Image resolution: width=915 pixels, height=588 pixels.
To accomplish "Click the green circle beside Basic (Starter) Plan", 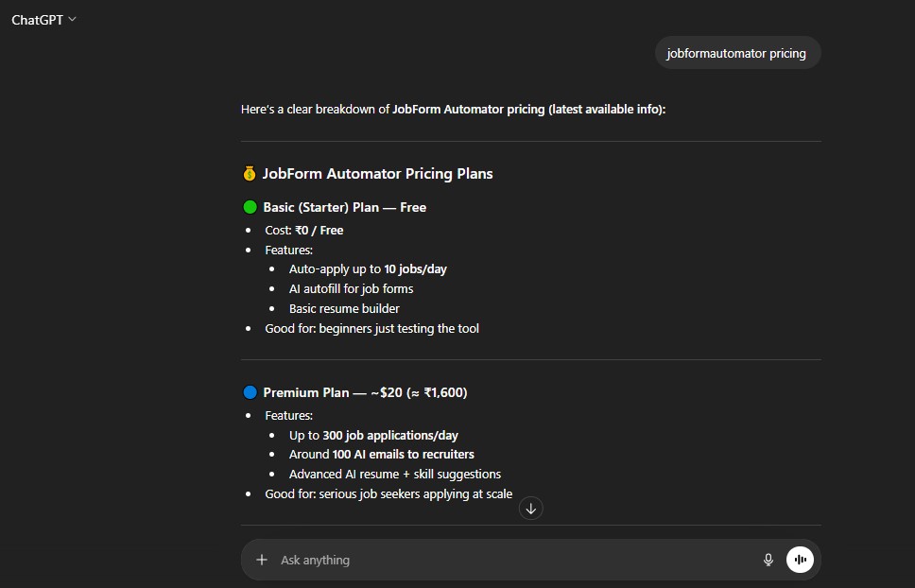I will [249, 207].
